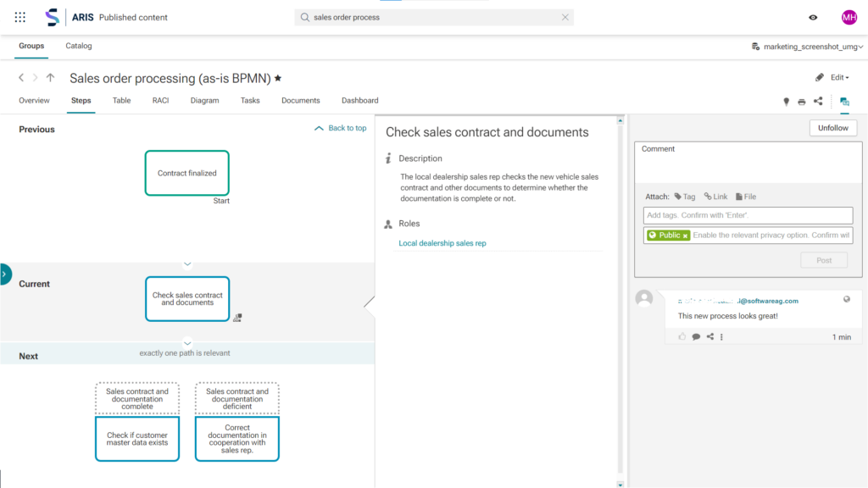Screen dimensions: 868x488
Task: Open the tips lightbulb icon
Action: [786, 101]
